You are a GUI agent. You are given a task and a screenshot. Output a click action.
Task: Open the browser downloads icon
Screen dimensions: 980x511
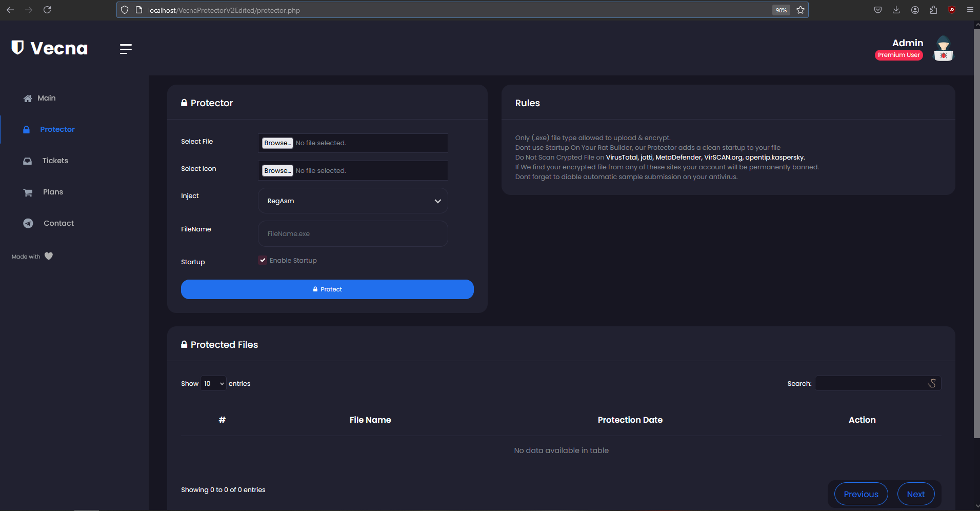pos(896,10)
